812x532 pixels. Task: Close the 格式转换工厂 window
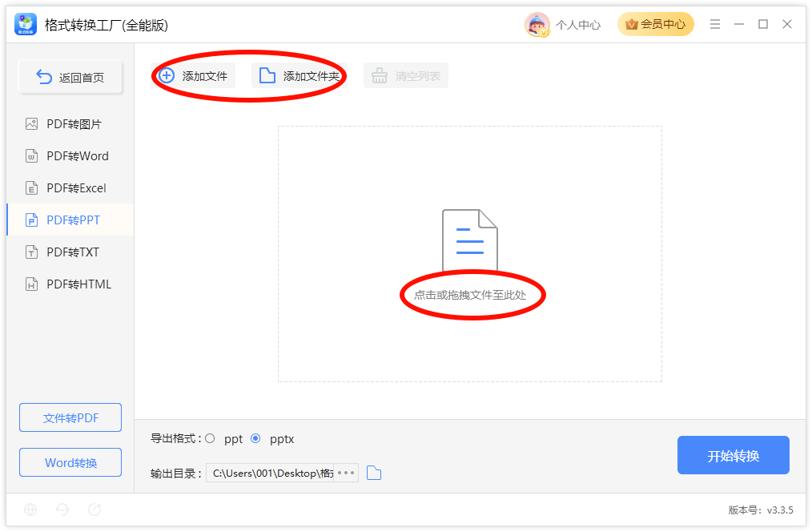coord(787,24)
